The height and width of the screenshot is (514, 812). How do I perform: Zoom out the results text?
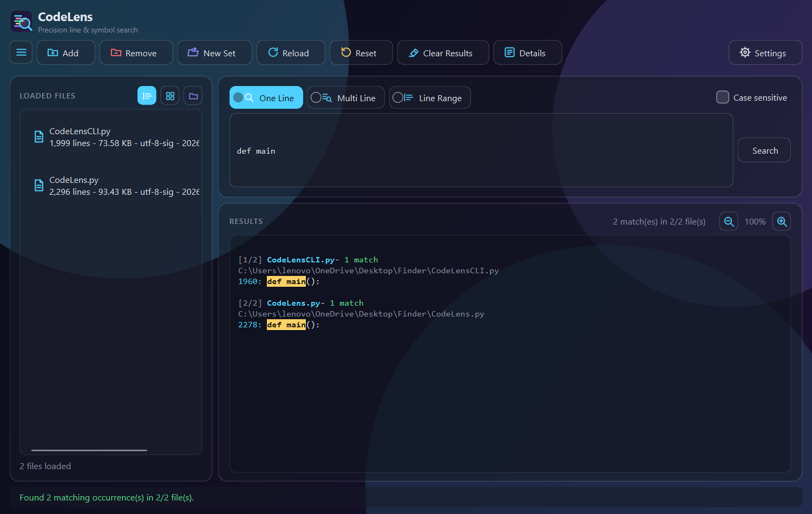pyautogui.click(x=729, y=221)
